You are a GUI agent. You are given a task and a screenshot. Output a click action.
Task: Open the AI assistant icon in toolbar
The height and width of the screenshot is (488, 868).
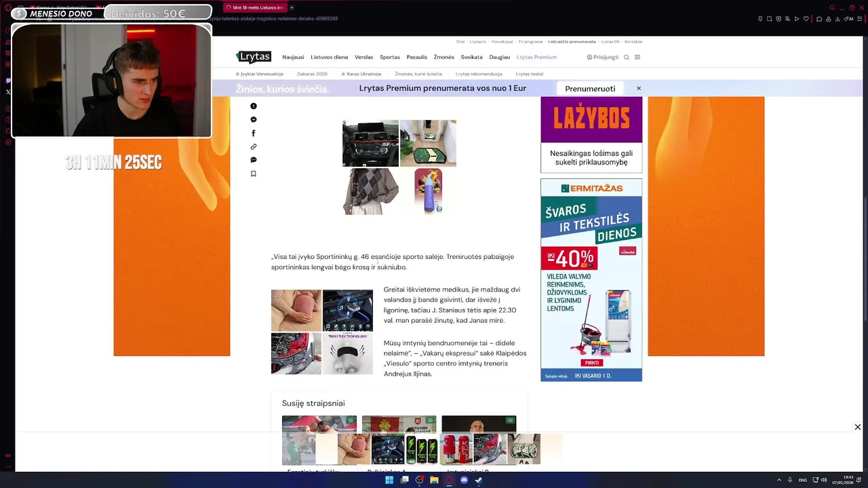click(x=849, y=19)
